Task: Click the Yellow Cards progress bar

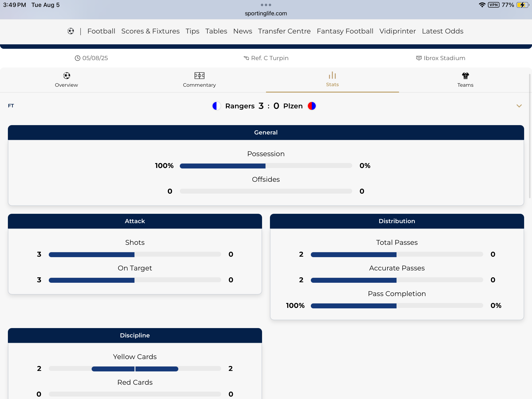Action: tap(135, 369)
